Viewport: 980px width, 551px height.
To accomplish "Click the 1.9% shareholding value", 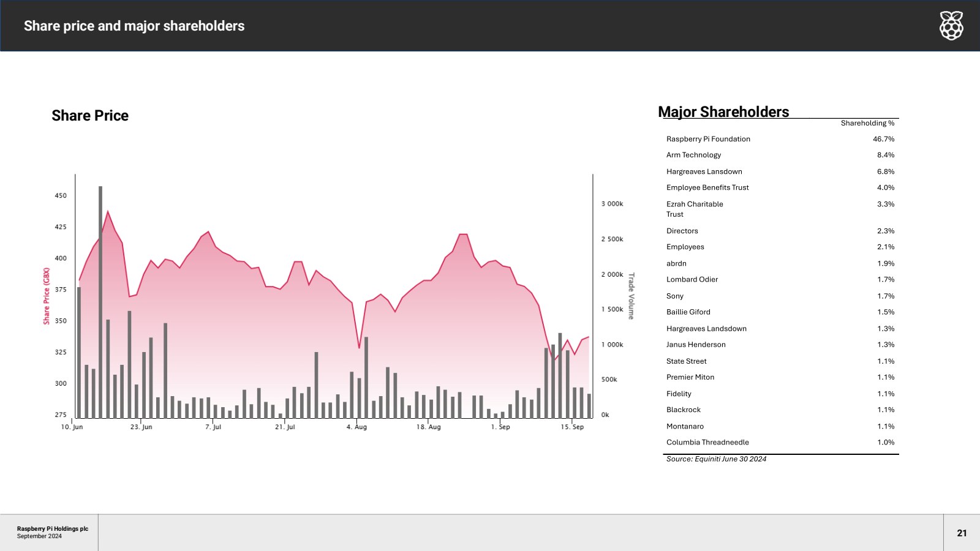I will tap(886, 263).
